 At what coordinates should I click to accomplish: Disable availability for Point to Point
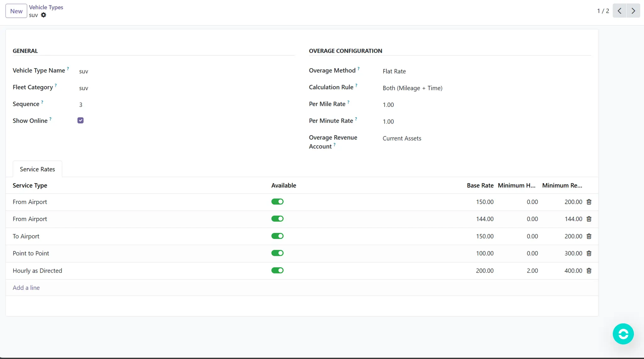pyautogui.click(x=277, y=253)
